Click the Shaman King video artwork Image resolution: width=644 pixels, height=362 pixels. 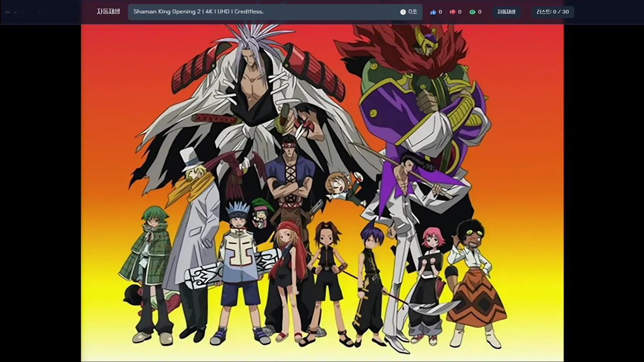[322, 193]
